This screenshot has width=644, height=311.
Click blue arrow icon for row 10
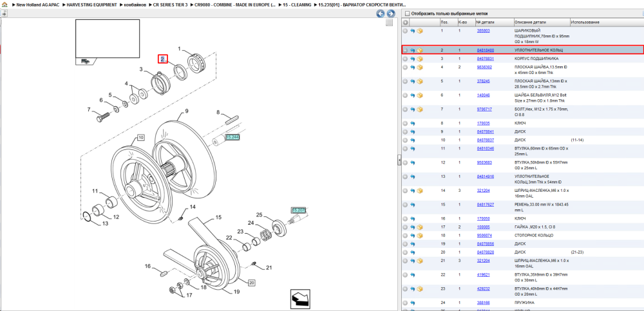(x=412, y=140)
